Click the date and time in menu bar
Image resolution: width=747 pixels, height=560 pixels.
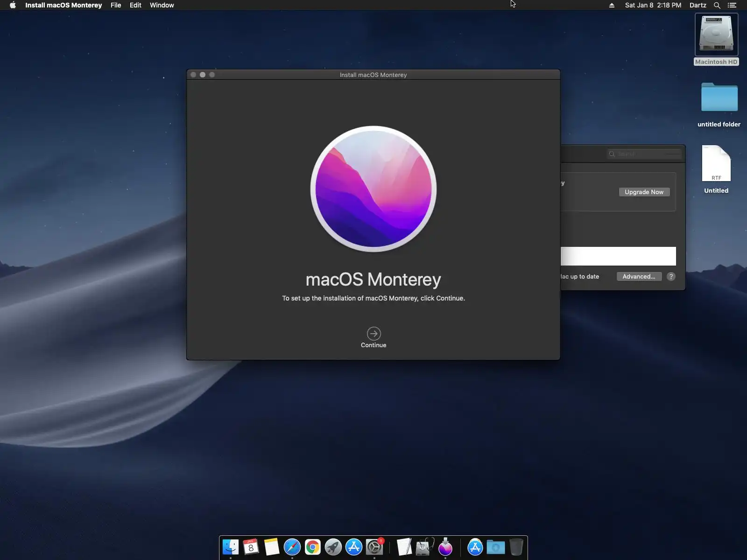point(653,5)
